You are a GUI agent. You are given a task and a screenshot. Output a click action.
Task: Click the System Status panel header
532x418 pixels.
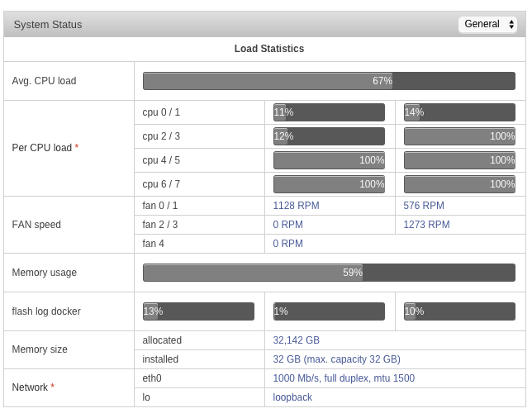pyautogui.click(x=264, y=25)
